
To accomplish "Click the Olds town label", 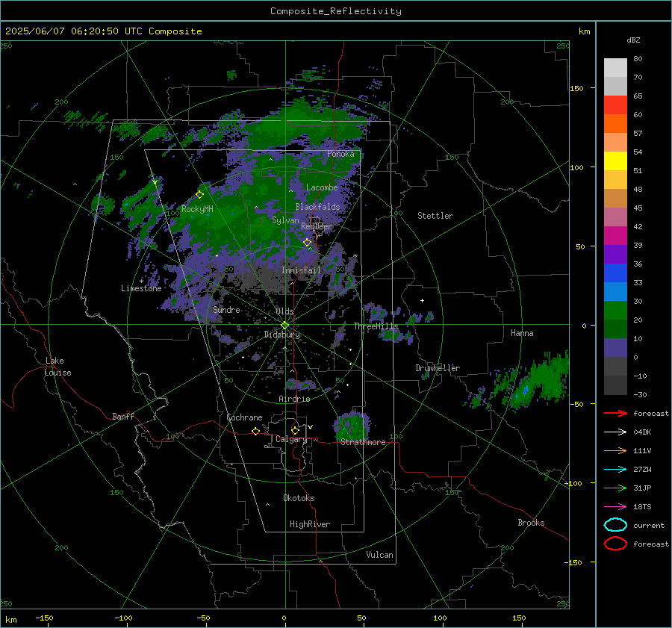I will 284,311.
